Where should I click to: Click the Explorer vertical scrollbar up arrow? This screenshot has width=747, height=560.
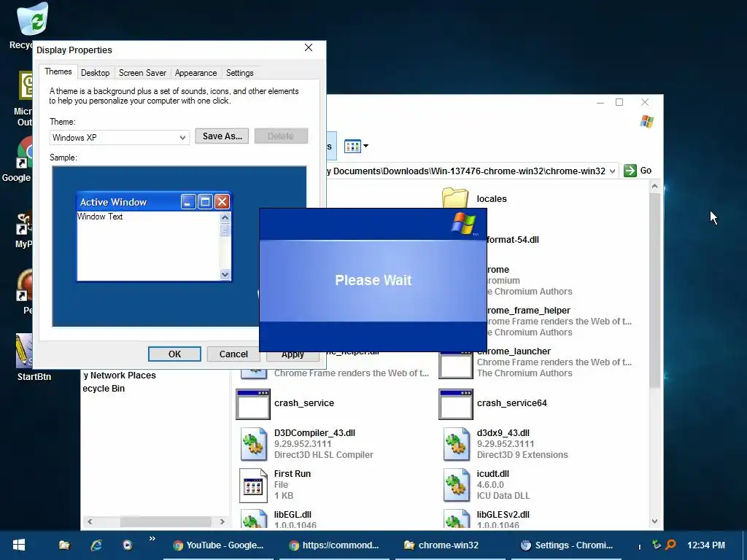(654, 186)
